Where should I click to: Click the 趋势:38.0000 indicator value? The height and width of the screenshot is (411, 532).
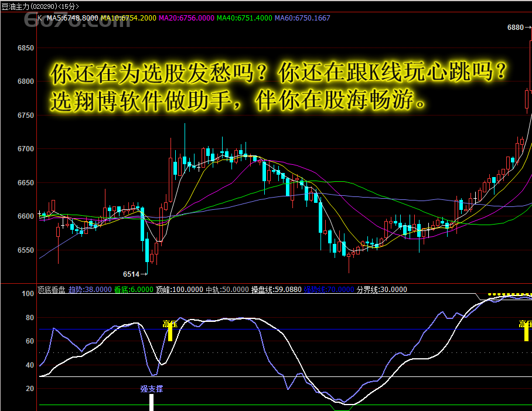[90, 290]
